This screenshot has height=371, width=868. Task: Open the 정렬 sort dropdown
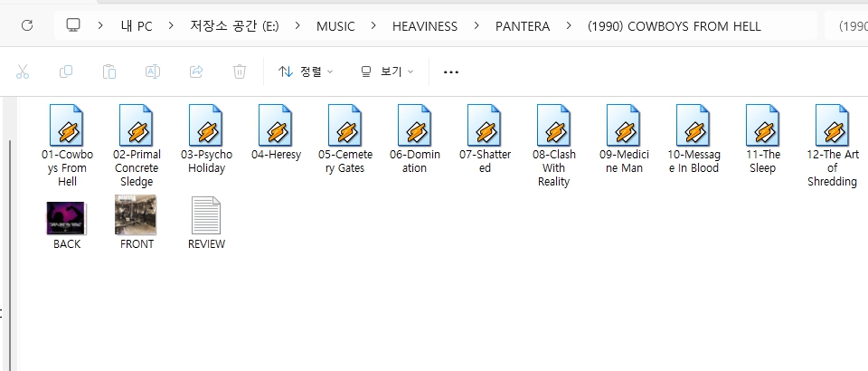point(306,71)
